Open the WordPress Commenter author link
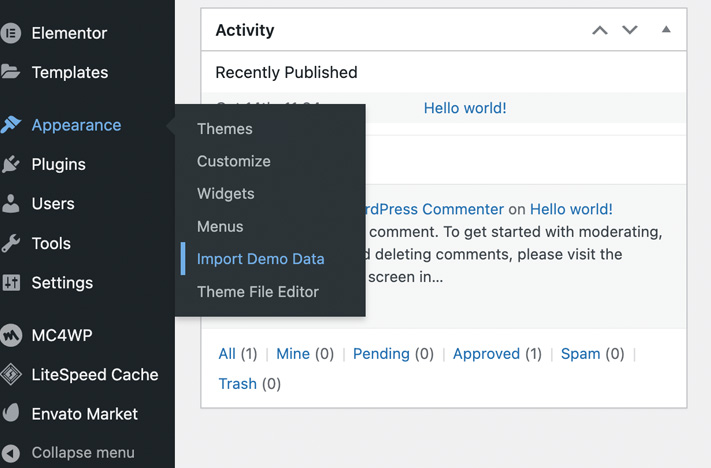Viewport: 711px width, 468px height. (x=435, y=209)
